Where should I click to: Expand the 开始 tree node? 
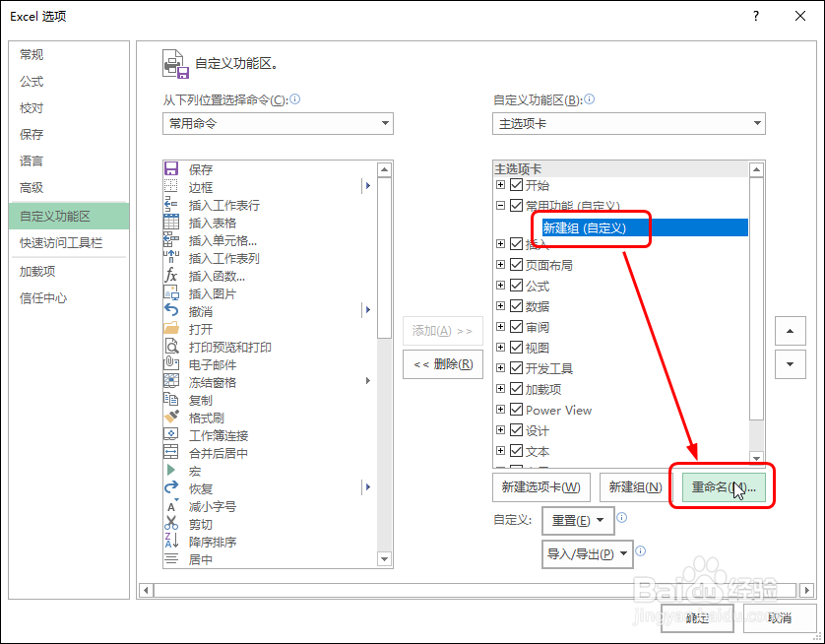pyautogui.click(x=500, y=185)
